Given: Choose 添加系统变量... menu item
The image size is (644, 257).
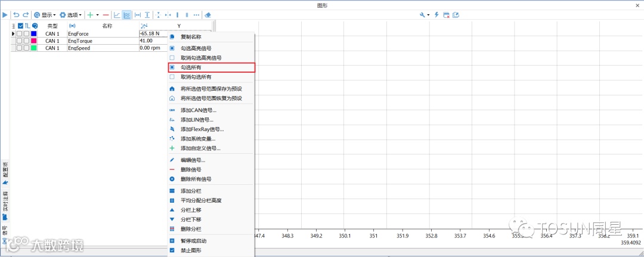Looking at the screenshot, I should 211,139.
